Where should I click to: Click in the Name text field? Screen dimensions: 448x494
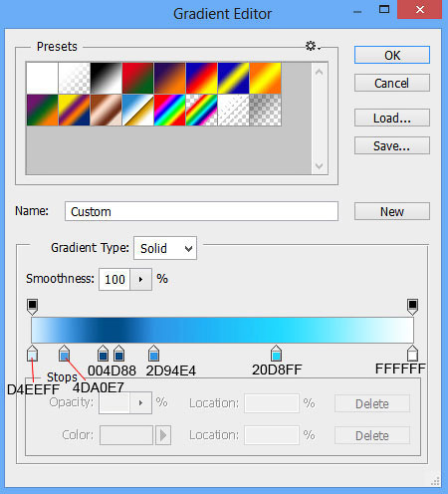[201, 211]
